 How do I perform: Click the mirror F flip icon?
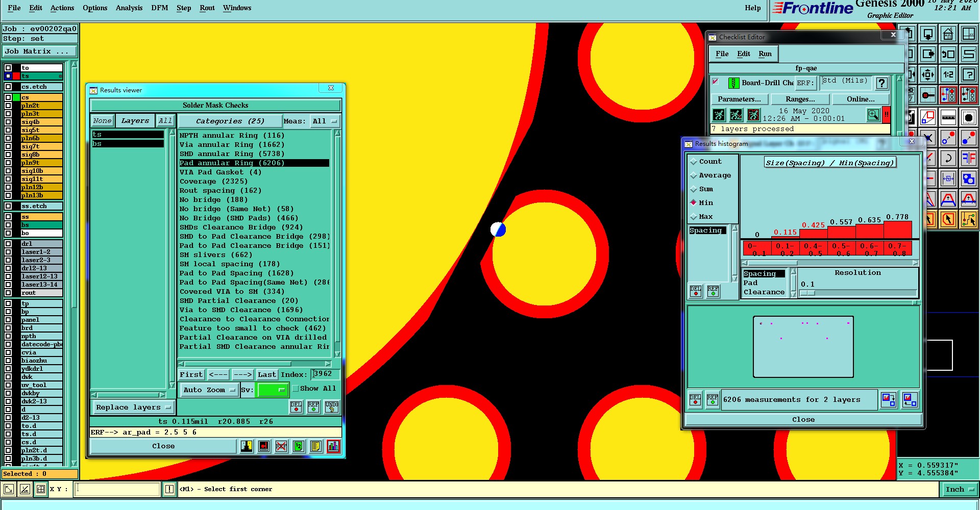pyautogui.click(x=968, y=158)
